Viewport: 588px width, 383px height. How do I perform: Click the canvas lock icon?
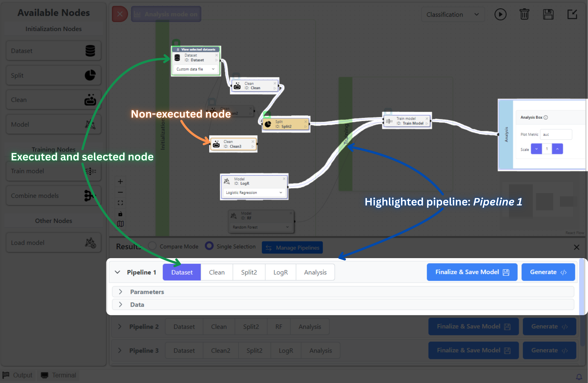[120, 214]
